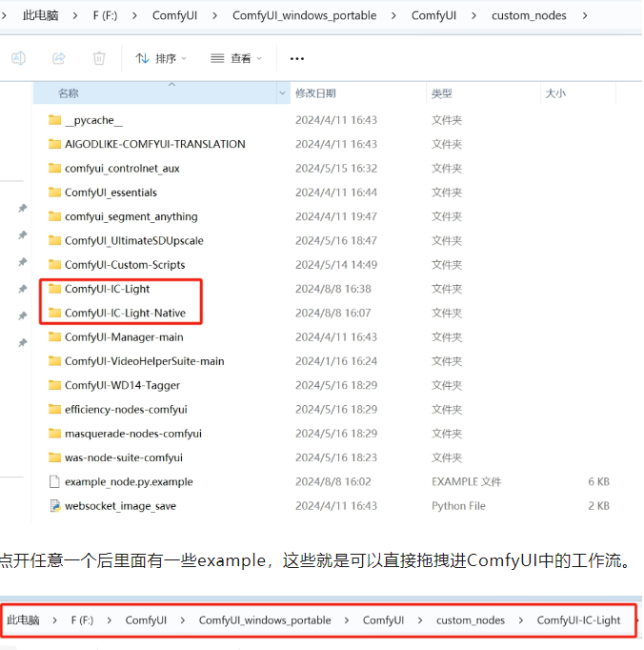Click the Python File type cell

(x=458, y=506)
